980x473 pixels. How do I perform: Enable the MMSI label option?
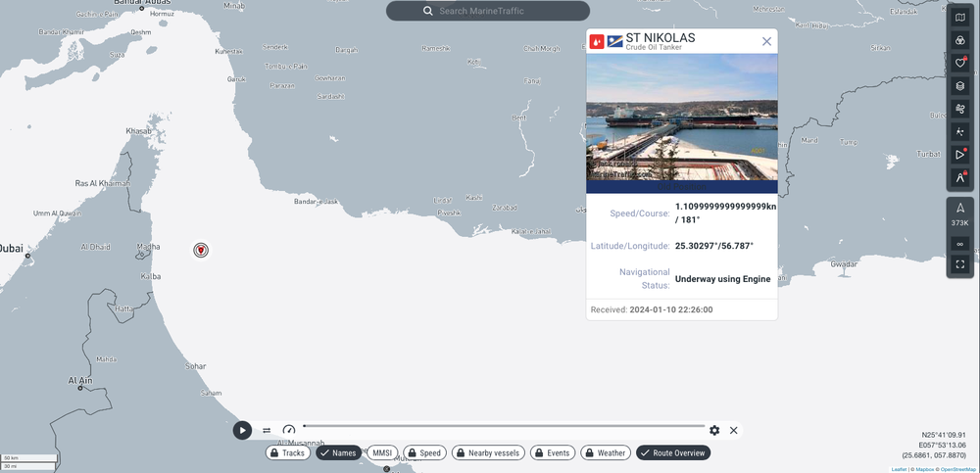coord(382,453)
